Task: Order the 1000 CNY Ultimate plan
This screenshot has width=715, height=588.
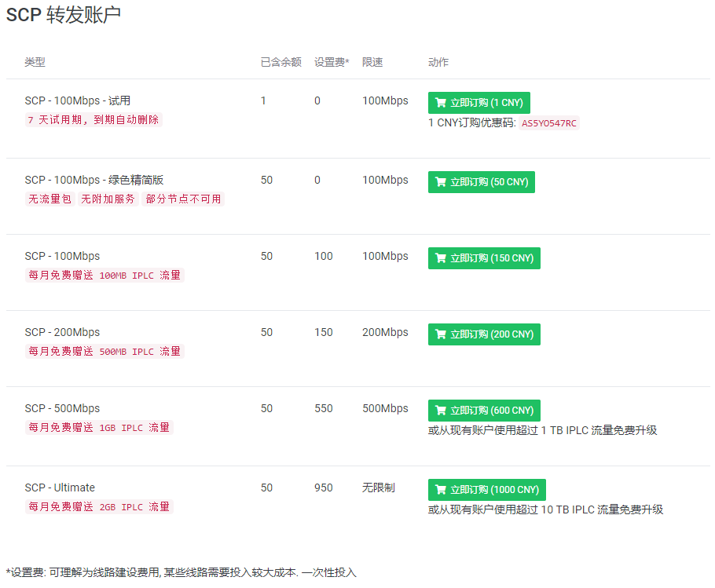Action: 486,490
